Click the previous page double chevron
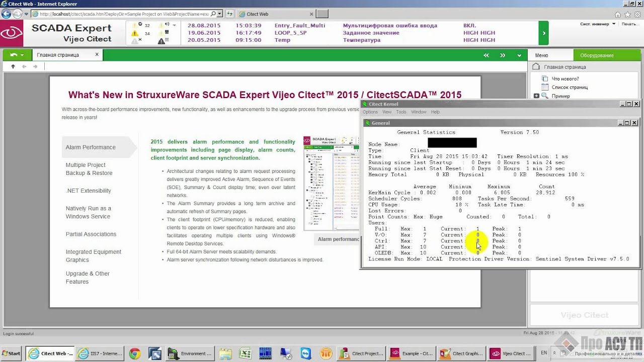 (x=486, y=55)
